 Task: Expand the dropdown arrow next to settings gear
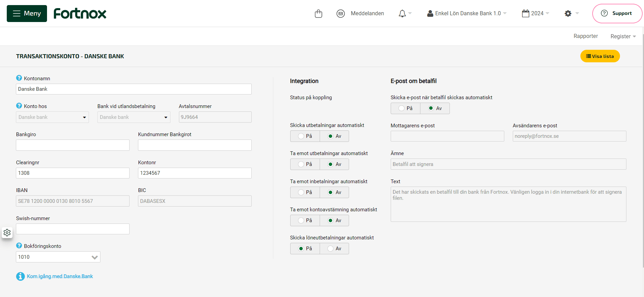click(577, 14)
